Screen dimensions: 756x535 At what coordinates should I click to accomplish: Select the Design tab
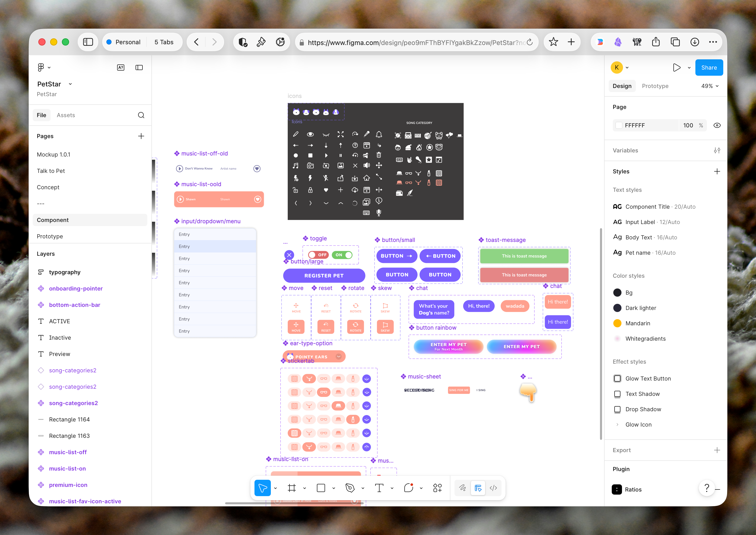click(622, 86)
